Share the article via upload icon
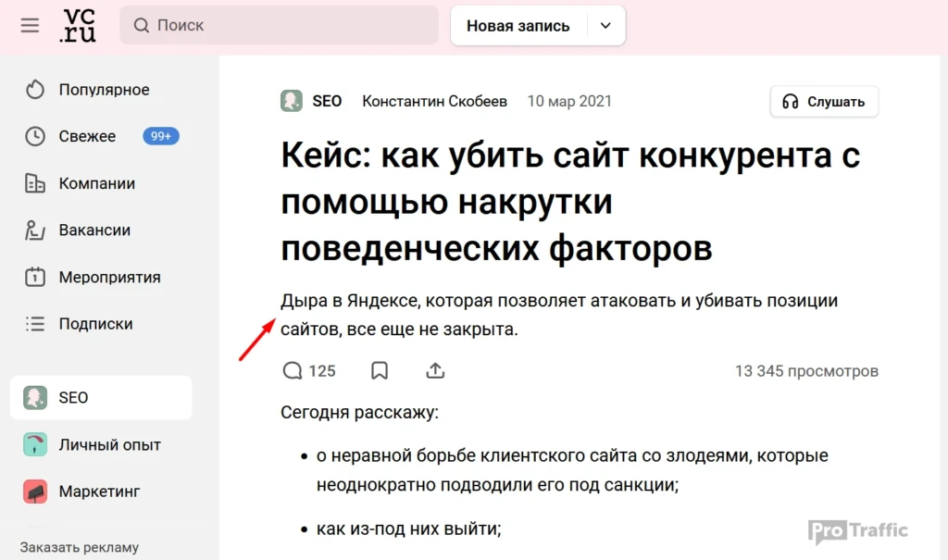 pos(435,370)
